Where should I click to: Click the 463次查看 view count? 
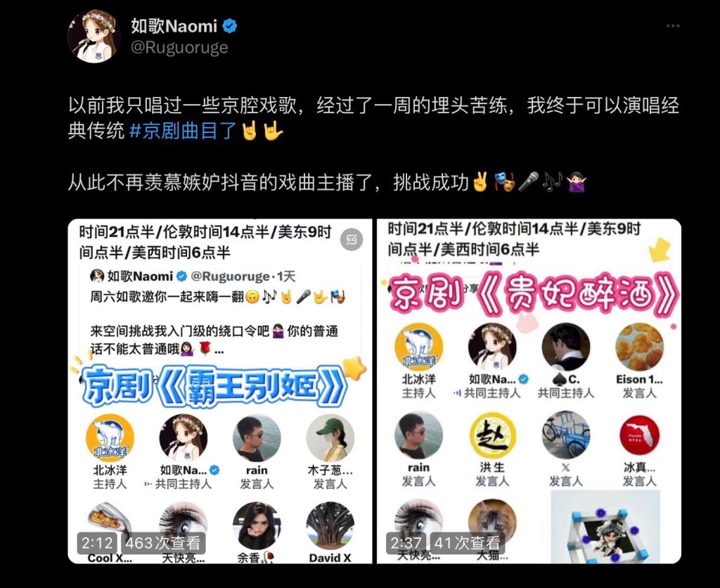point(163,543)
